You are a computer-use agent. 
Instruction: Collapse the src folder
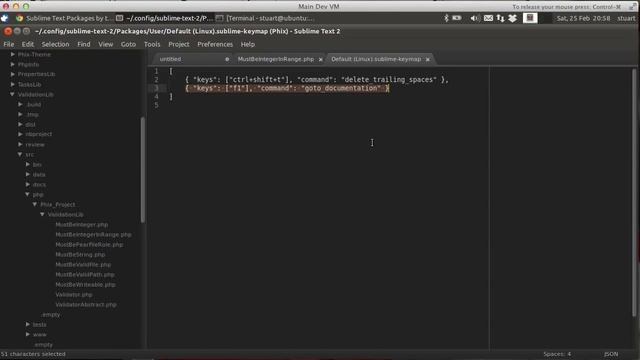pyautogui.click(x=20, y=154)
